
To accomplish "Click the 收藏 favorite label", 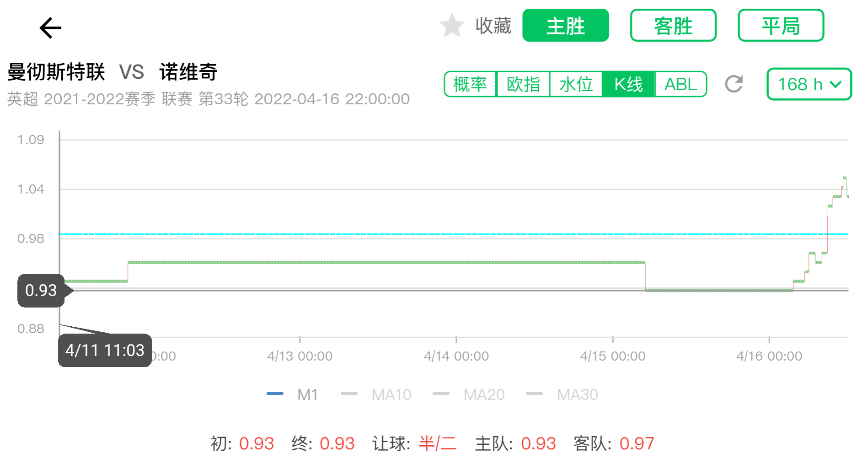I will [493, 26].
